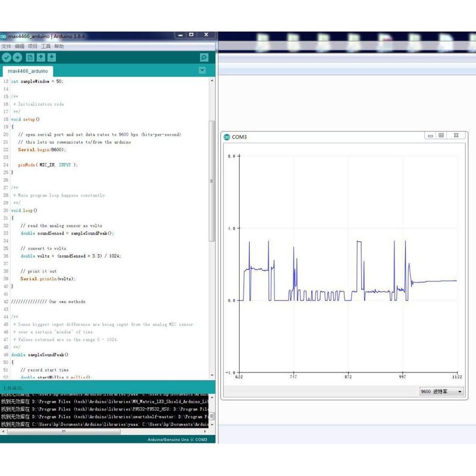Click the Upload arrow icon
The width and height of the screenshot is (476, 476).
click(x=17, y=57)
